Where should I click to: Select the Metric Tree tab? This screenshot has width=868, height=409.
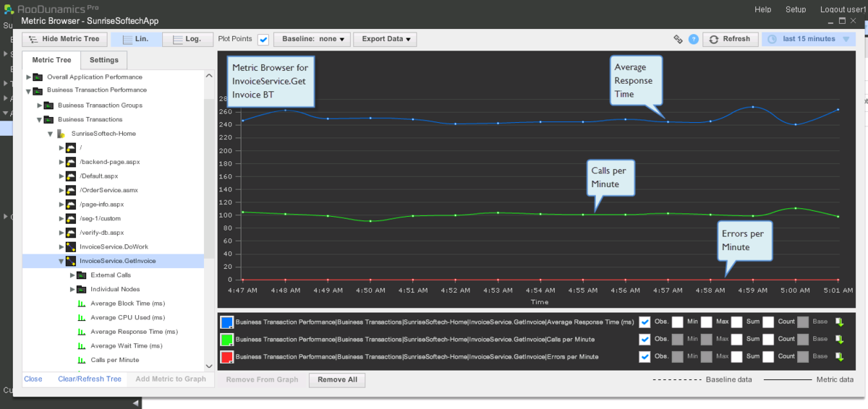click(51, 60)
